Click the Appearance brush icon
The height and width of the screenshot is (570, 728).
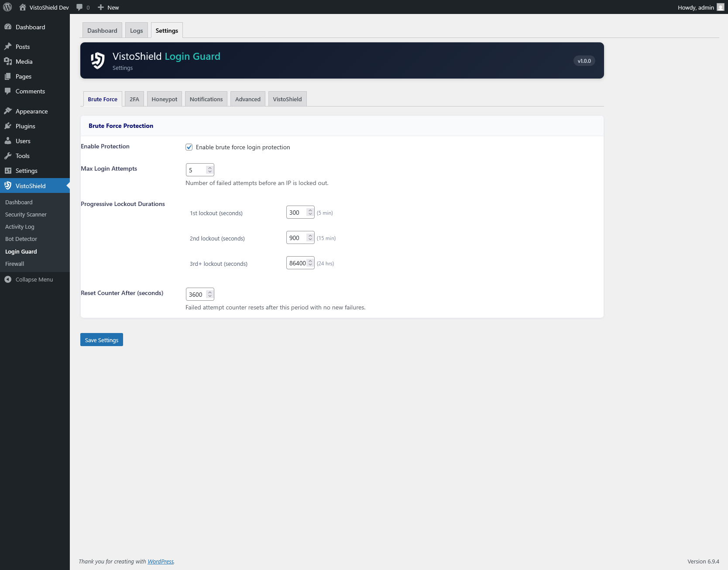pos(8,111)
